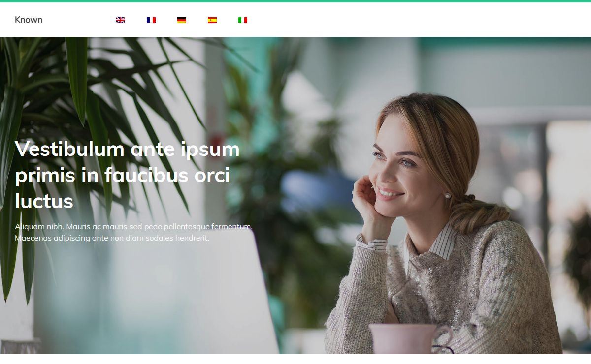Click the blurred laptop lid in the photo

pyautogui.click(x=163, y=295)
